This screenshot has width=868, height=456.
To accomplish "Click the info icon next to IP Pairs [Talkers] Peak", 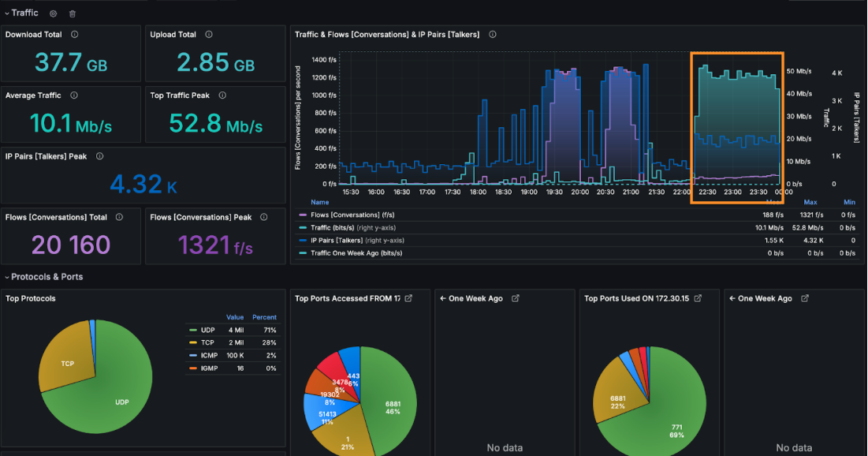I will point(99,156).
